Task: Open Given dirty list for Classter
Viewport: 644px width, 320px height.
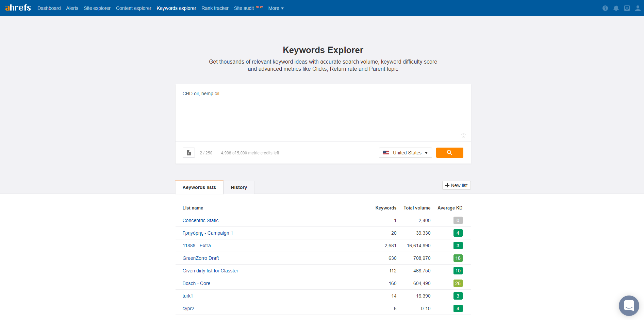Action: pyautogui.click(x=210, y=271)
